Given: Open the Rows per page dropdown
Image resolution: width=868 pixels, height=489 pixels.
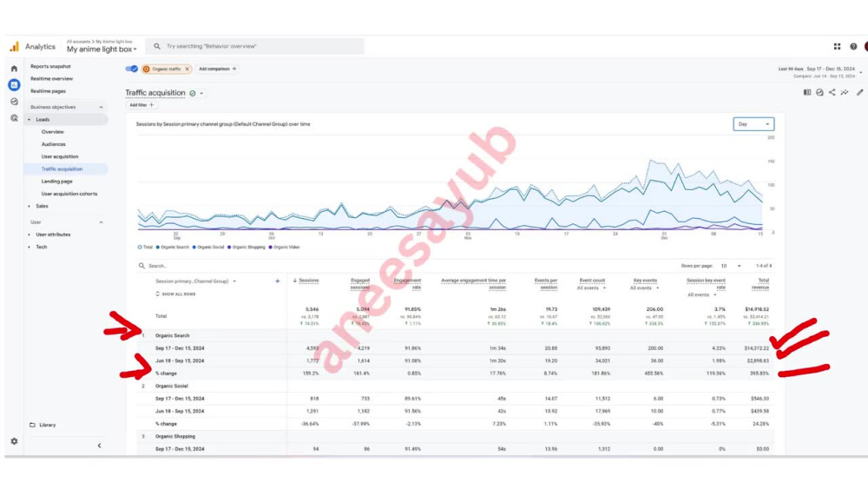Looking at the screenshot, I should pos(731,266).
